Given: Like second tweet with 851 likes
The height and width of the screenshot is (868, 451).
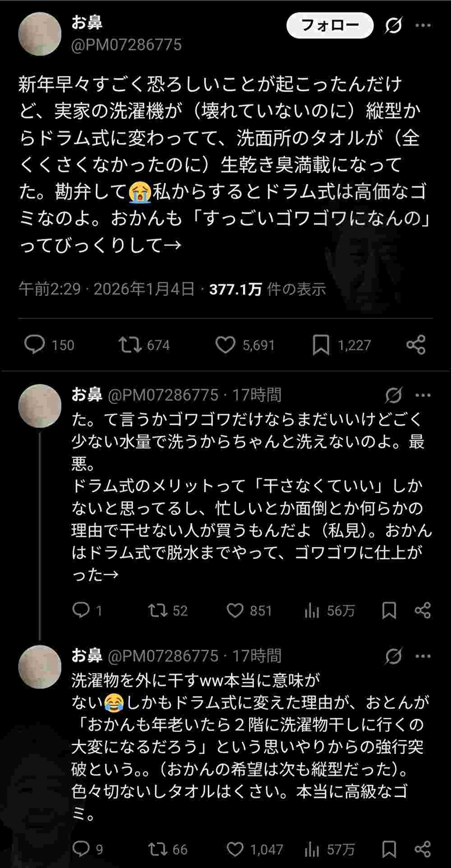Looking at the screenshot, I should coord(235,611).
